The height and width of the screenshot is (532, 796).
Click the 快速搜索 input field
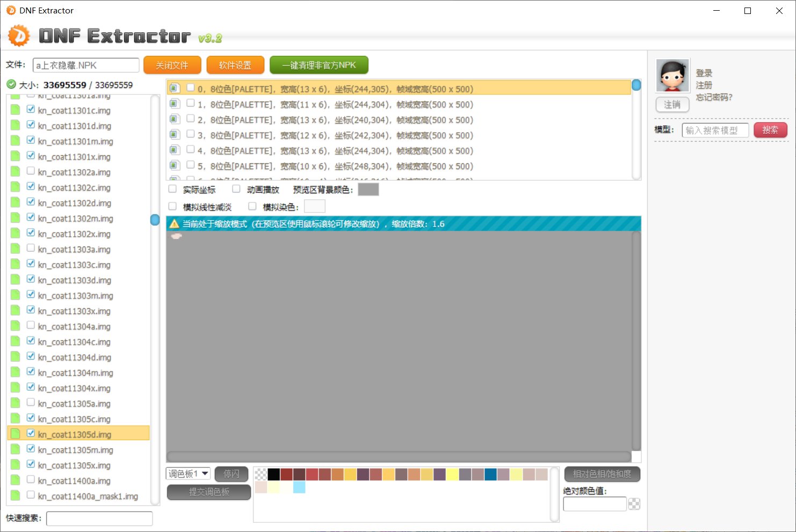coord(99,518)
